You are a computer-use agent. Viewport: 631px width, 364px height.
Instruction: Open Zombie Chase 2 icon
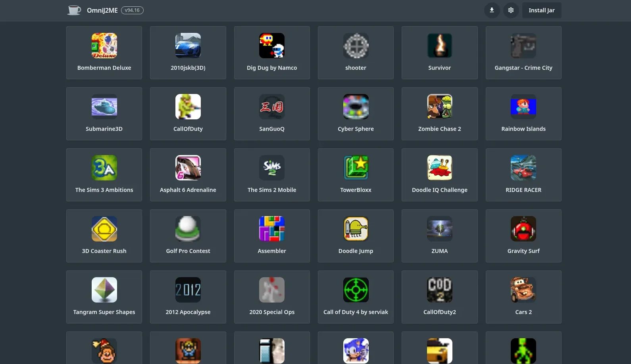point(440,107)
